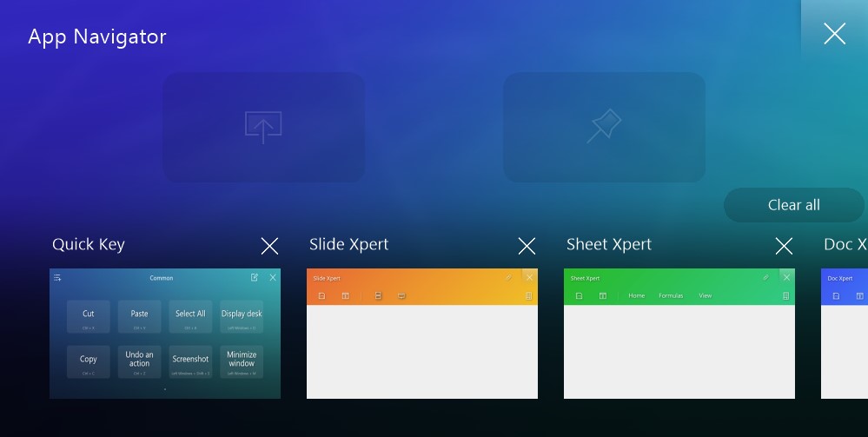Click the Quick Key app title
This screenshot has width=868, height=437.
pyautogui.click(x=89, y=245)
